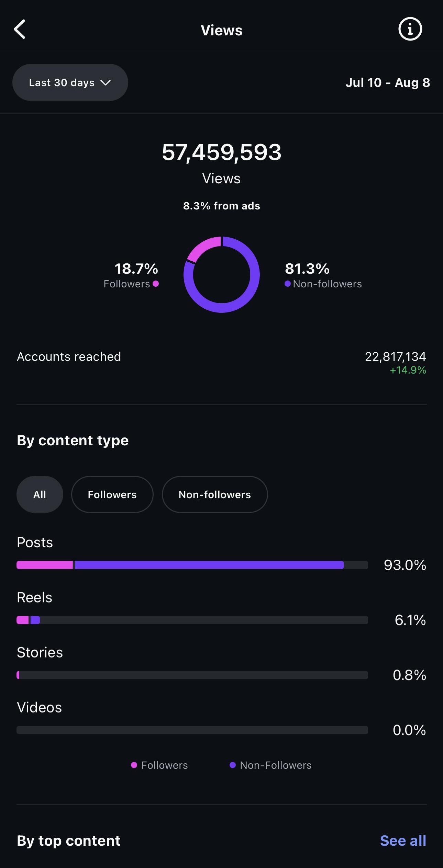This screenshot has height=868, width=443.
Task: Tap the 57,459,593 views total
Action: tap(221, 152)
